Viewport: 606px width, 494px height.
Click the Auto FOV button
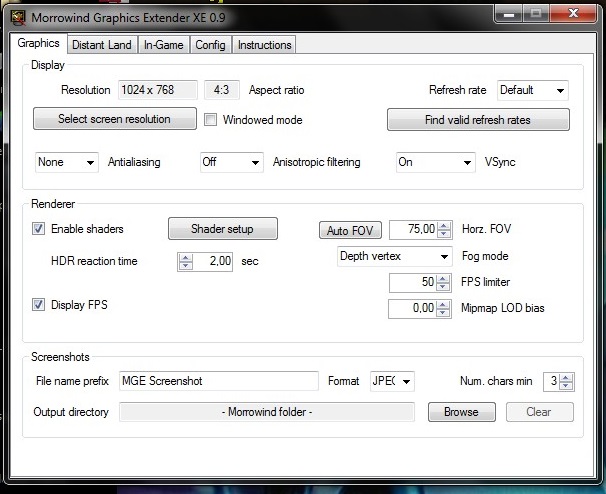(350, 231)
